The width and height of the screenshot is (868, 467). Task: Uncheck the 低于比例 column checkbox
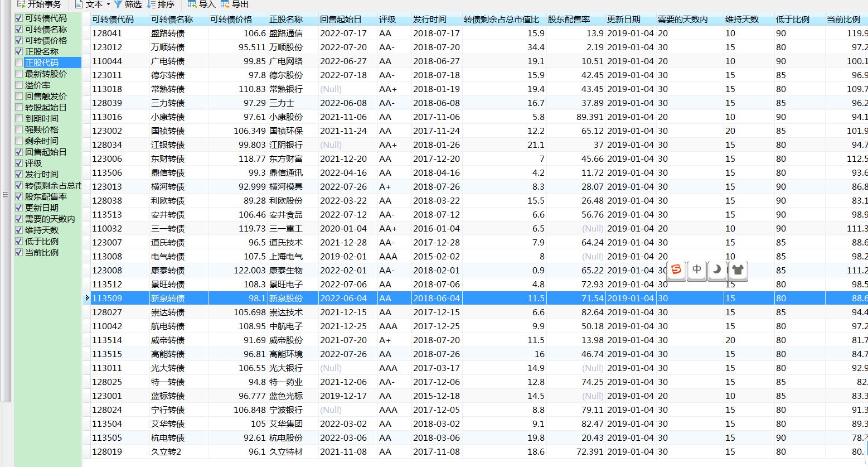pos(20,241)
